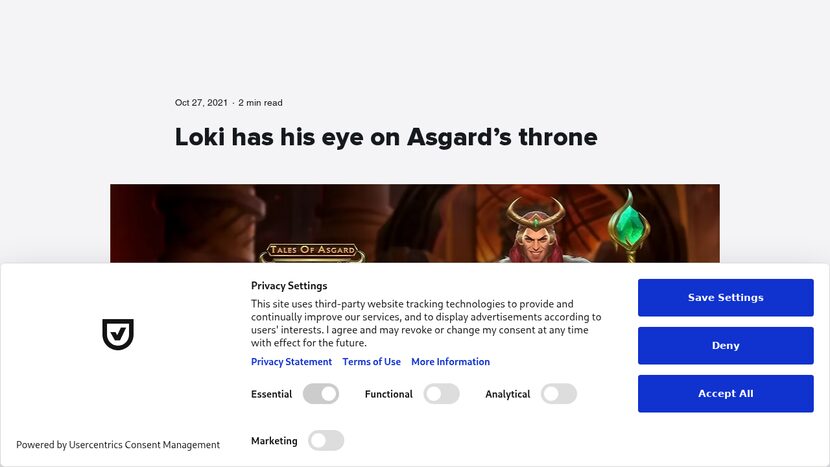830x467 pixels.
Task: Open the Privacy Statement link
Action: (291, 362)
